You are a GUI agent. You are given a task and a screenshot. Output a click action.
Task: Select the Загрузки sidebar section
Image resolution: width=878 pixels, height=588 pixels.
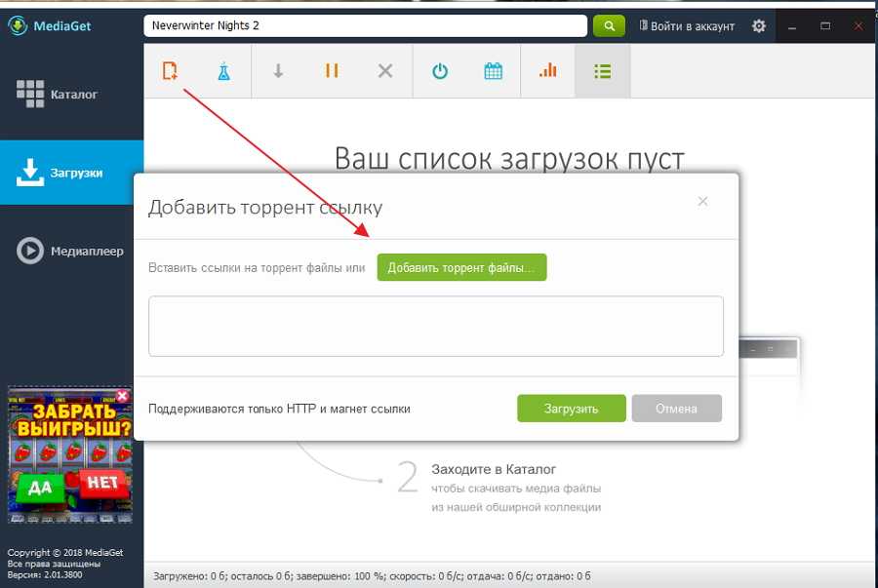71,173
